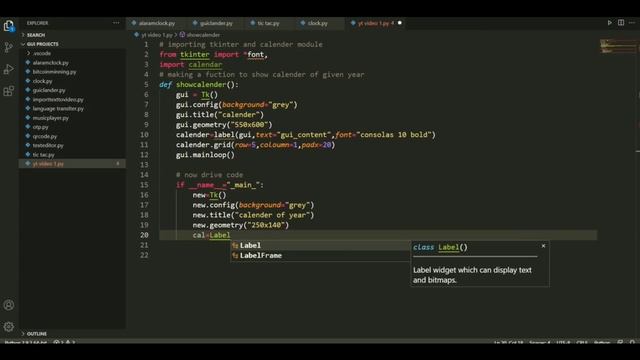This screenshot has width=640, height=360.
Task: Click the 'import calendar' code line
Action: coord(191,64)
